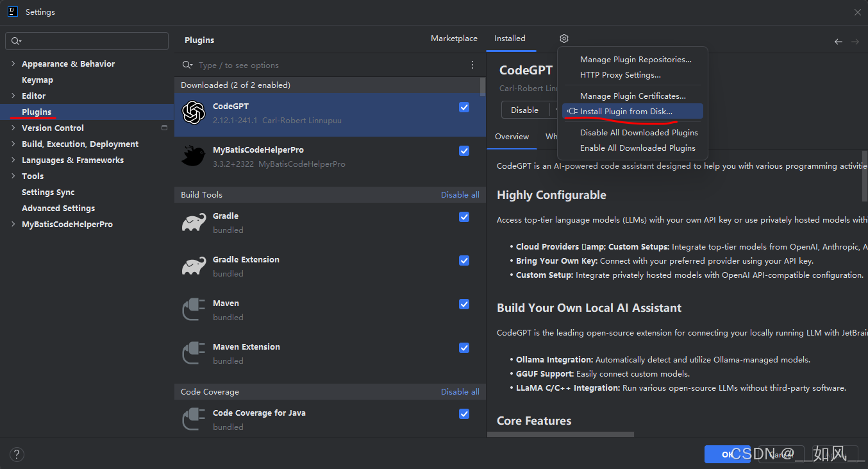This screenshot has height=469, width=868.
Task: Click the back navigation arrow
Action: 839,41
